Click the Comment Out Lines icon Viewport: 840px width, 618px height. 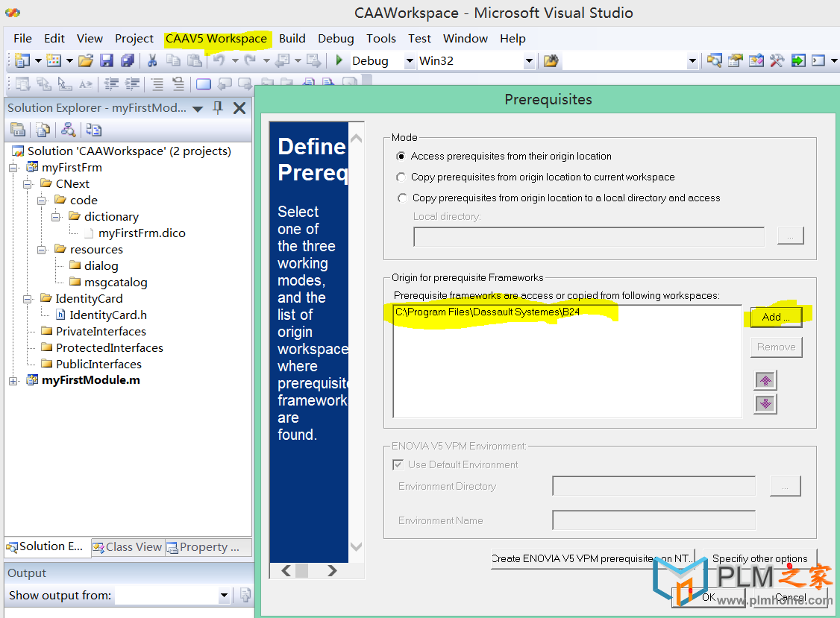point(157,83)
